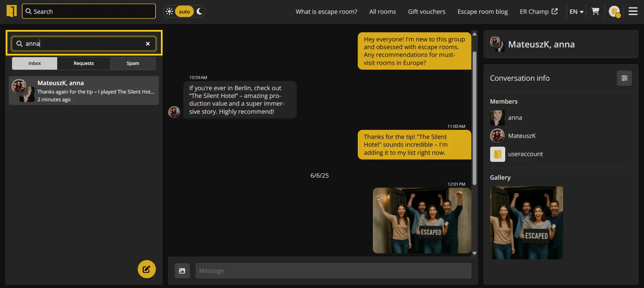Enable dark theme moon icon
The height and width of the screenshot is (288, 644).
(200, 11)
